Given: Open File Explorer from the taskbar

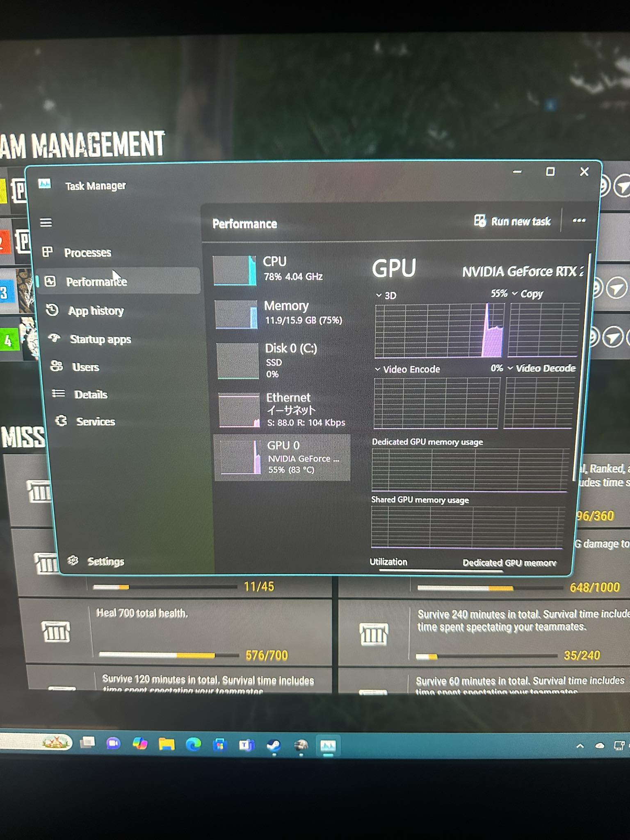Looking at the screenshot, I should point(167,744).
